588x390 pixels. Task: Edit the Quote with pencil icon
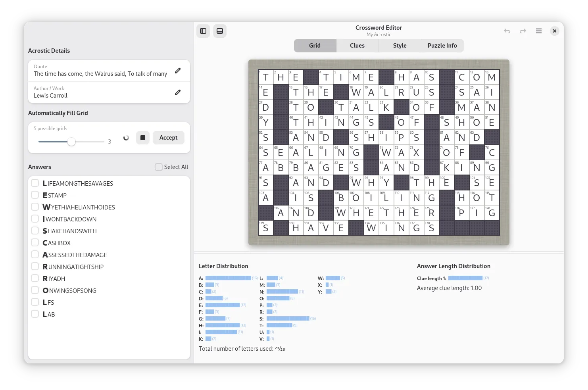(178, 71)
